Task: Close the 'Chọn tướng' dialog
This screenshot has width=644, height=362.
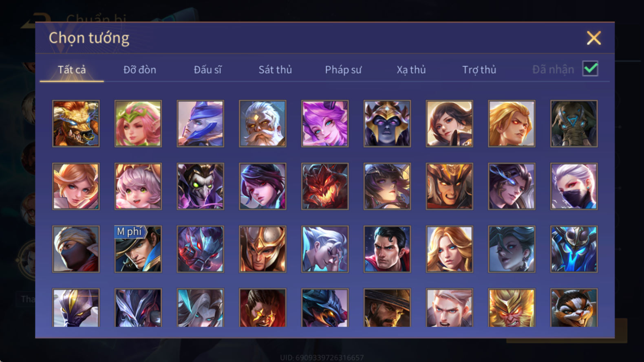Action: (593, 38)
